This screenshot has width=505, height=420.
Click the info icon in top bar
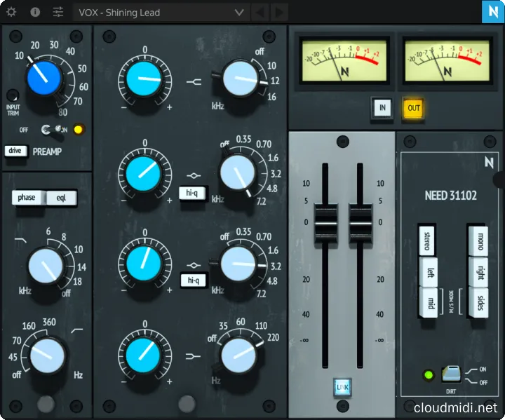click(x=35, y=12)
